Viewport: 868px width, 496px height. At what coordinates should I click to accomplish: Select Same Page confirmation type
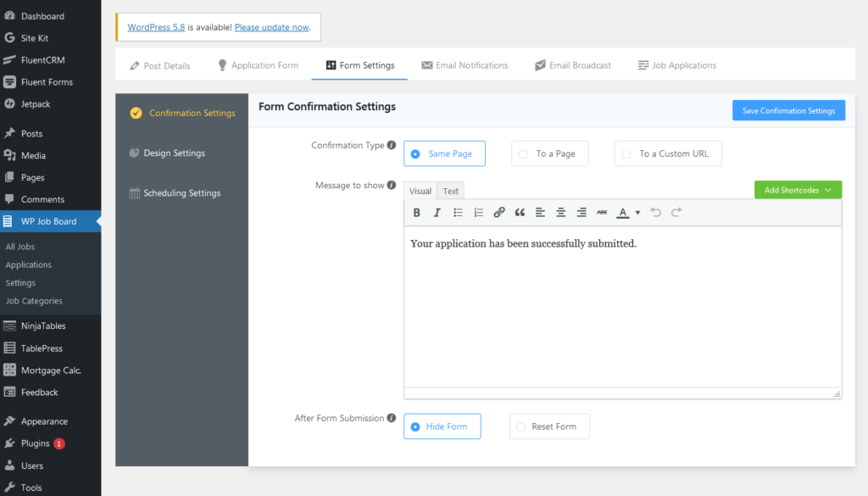click(444, 153)
